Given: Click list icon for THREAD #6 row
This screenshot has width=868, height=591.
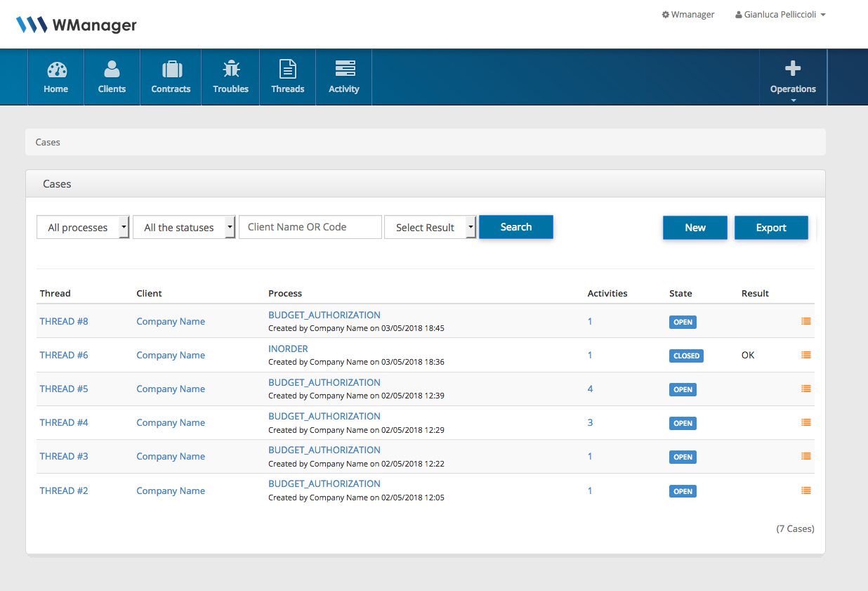Looking at the screenshot, I should [x=805, y=355].
